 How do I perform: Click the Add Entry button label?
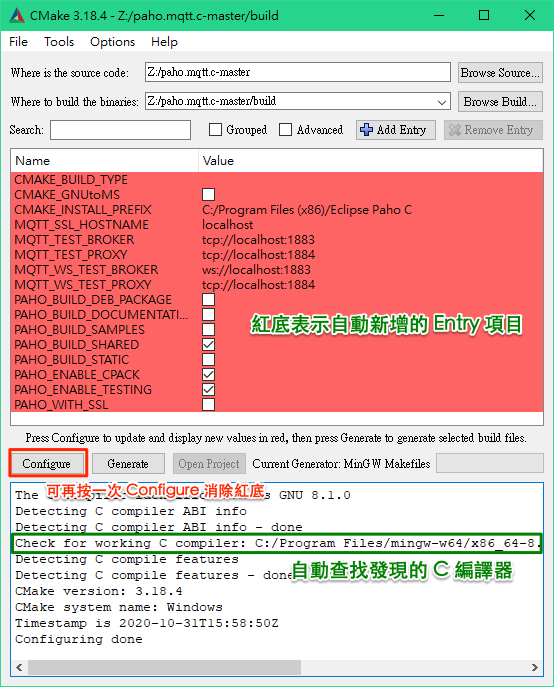point(401,130)
